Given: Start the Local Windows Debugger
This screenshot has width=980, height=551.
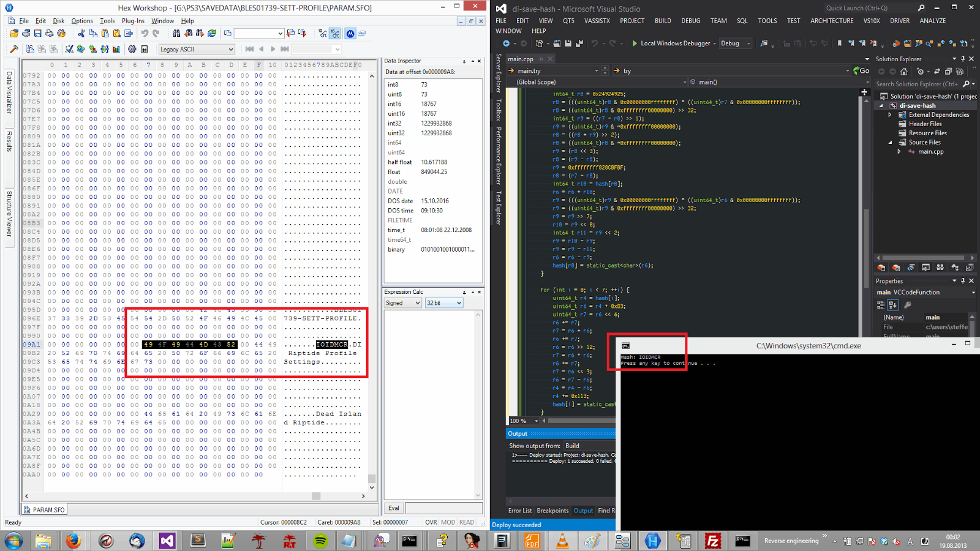Looking at the screenshot, I should [670, 43].
